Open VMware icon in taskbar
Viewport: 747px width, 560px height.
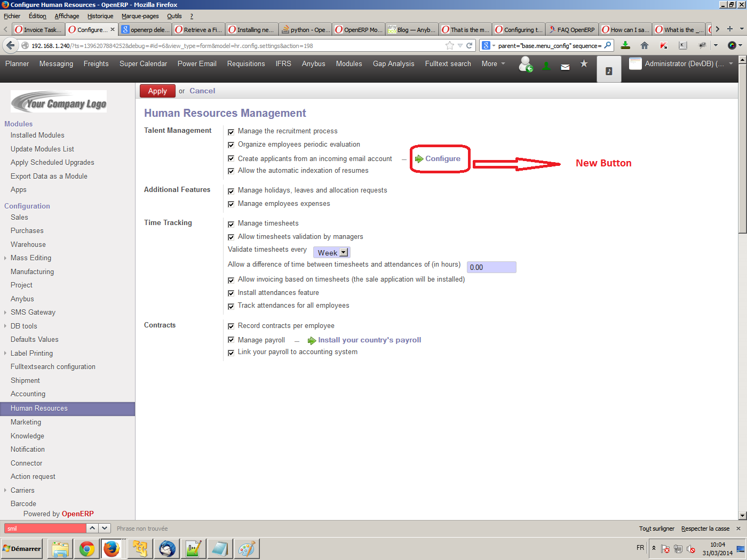pos(140,548)
